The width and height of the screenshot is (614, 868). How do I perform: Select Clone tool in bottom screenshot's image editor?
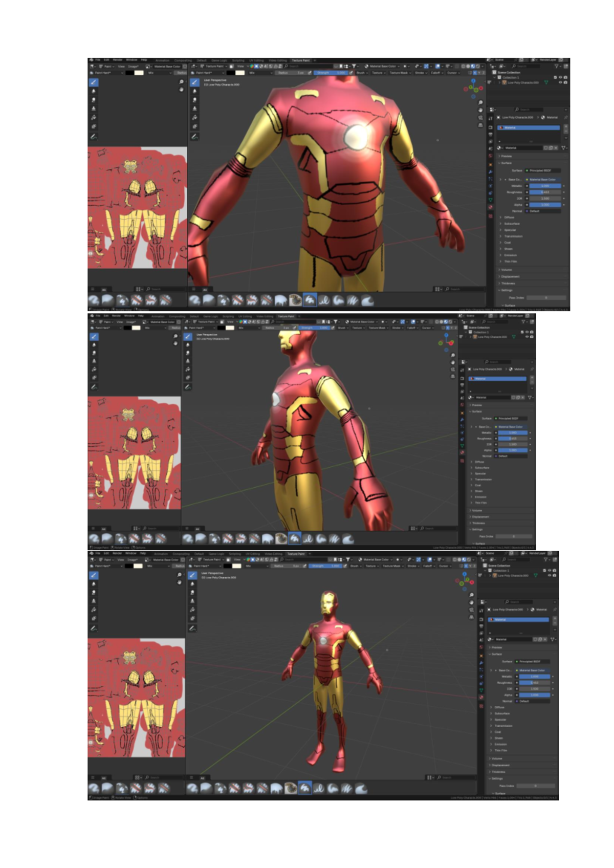point(94,601)
